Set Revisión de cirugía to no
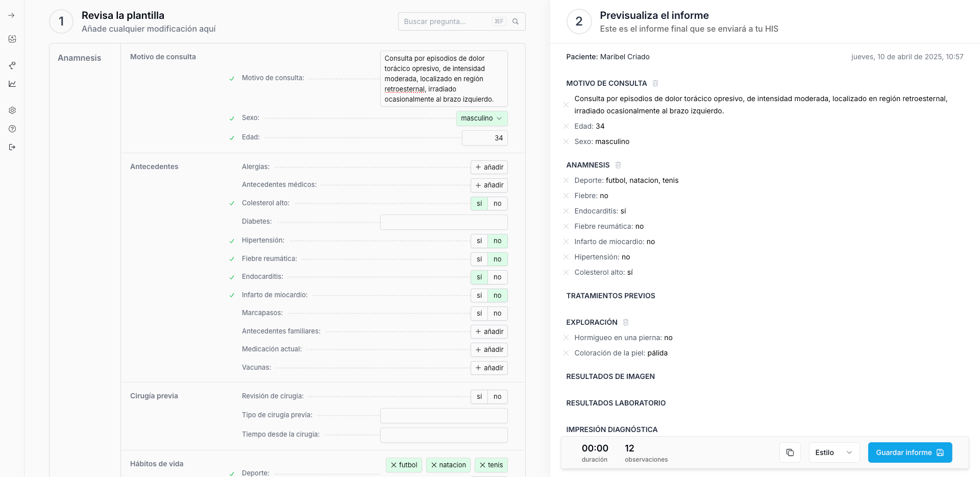 point(497,397)
